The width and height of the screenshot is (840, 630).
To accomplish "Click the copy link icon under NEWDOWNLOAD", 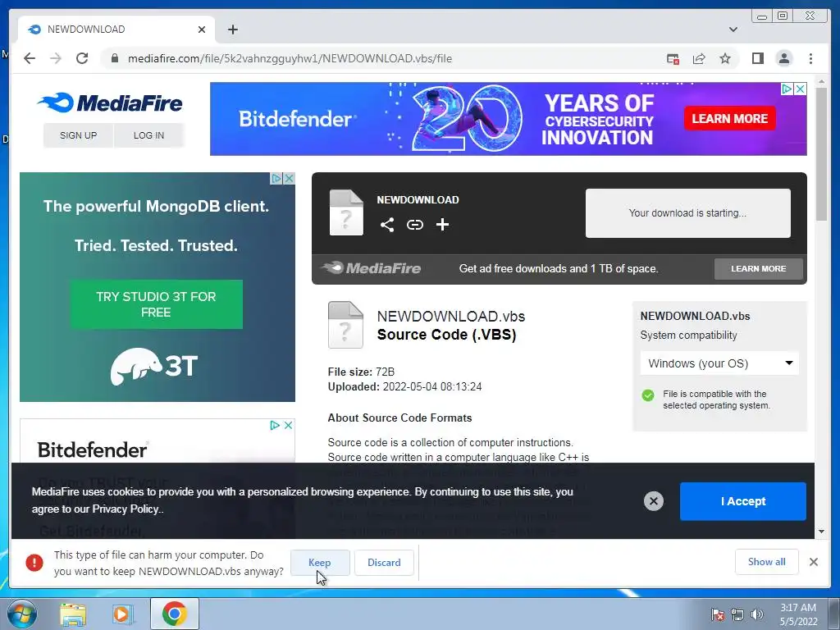I will click(414, 225).
